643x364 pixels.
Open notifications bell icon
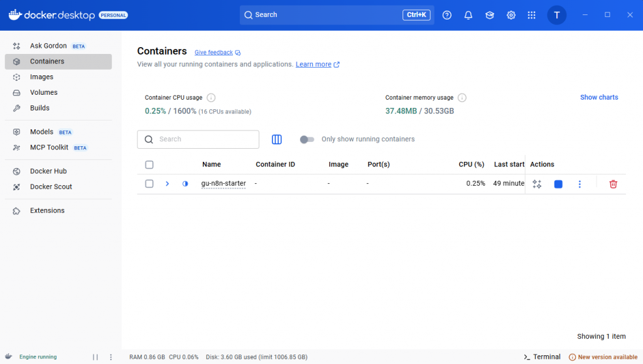[468, 15]
